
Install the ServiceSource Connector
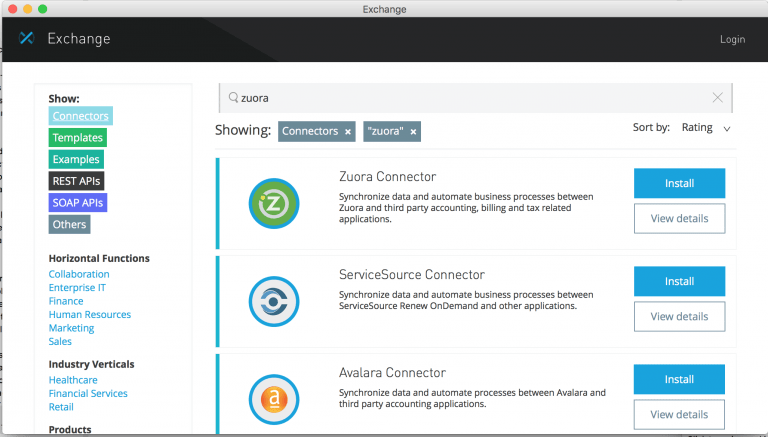[679, 281]
